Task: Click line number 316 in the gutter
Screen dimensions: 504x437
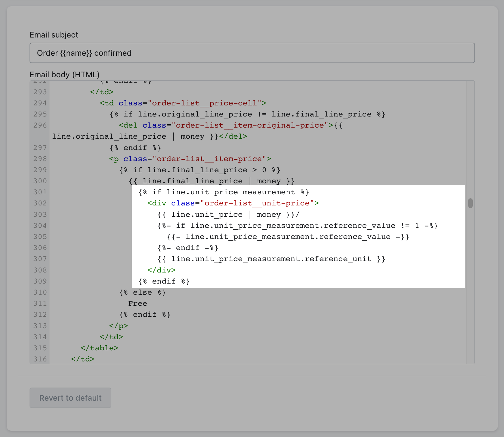Action: (x=40, y=359)
